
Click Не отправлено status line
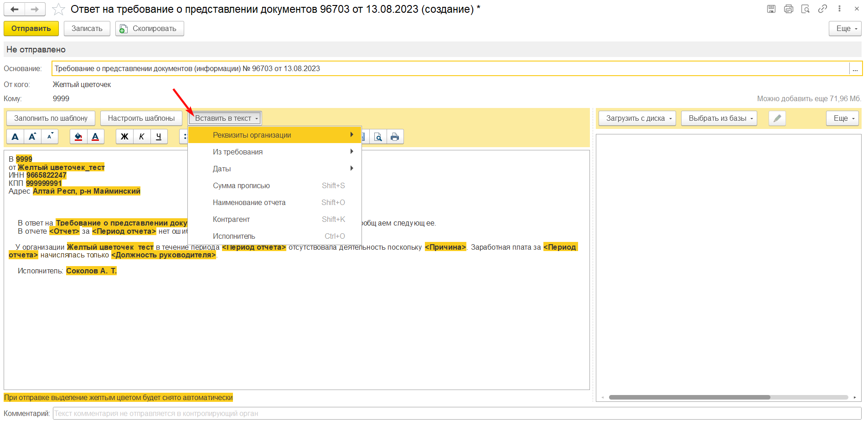point(36,50)
